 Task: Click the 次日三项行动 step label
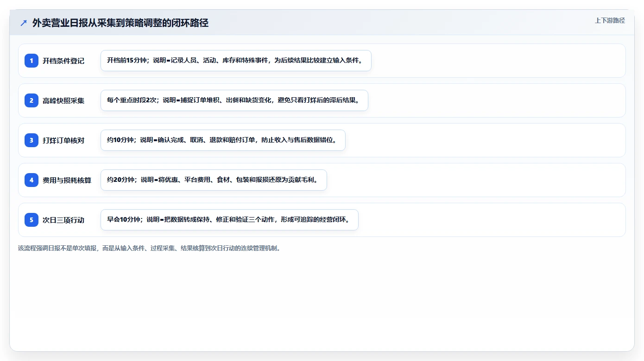(63, 220)
